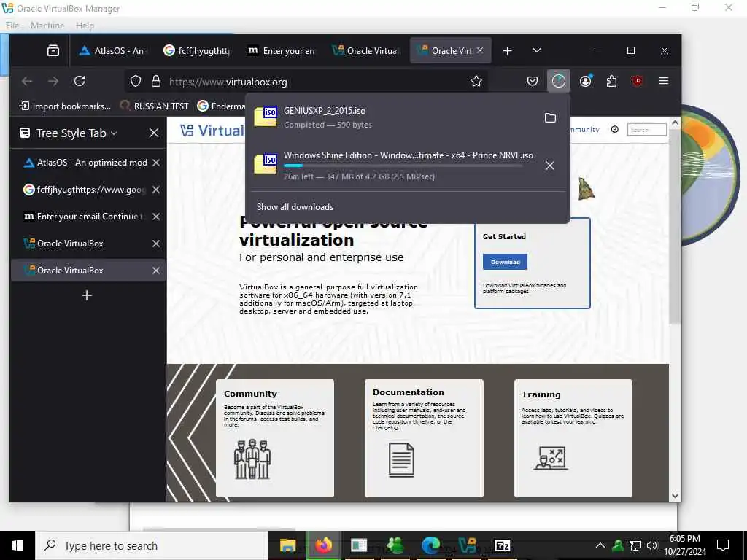
Task: Click the blue Download button
Action: point(505,262)
